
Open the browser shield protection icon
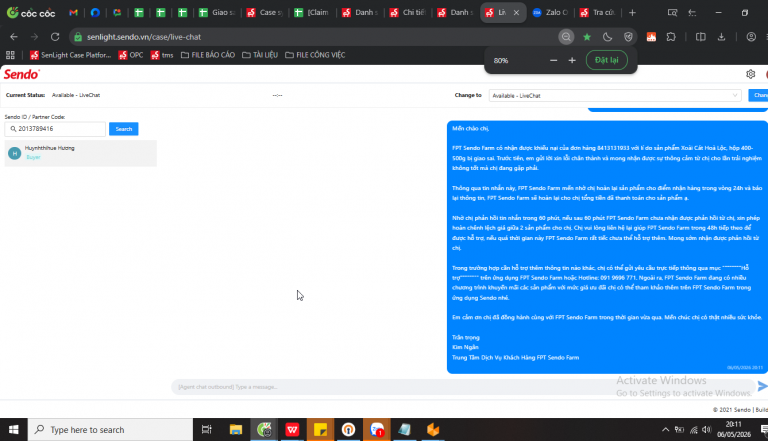pos(628,37)
